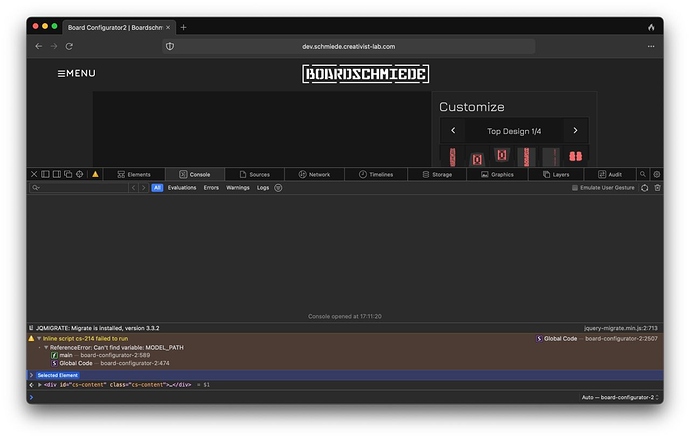Image resolution: width=690 pixels, height=439 pixels.
Task: Close the Web Inspector panel
Action: tap(33, 174)
